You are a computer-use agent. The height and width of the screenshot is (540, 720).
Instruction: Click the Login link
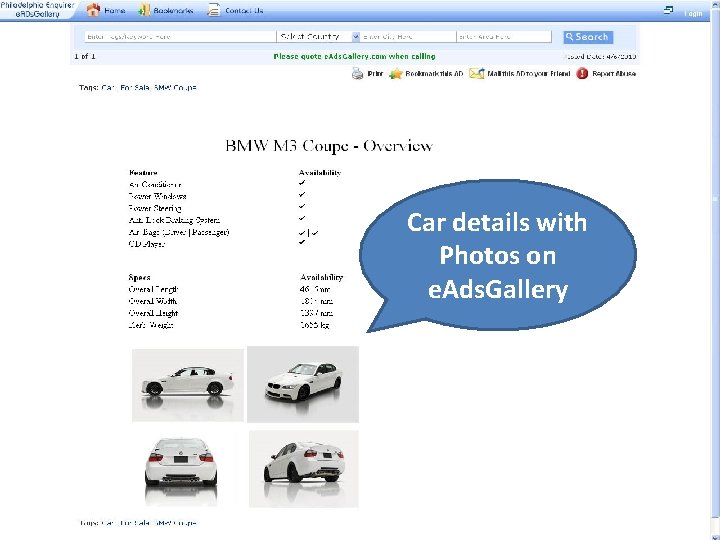click(693, 13)
